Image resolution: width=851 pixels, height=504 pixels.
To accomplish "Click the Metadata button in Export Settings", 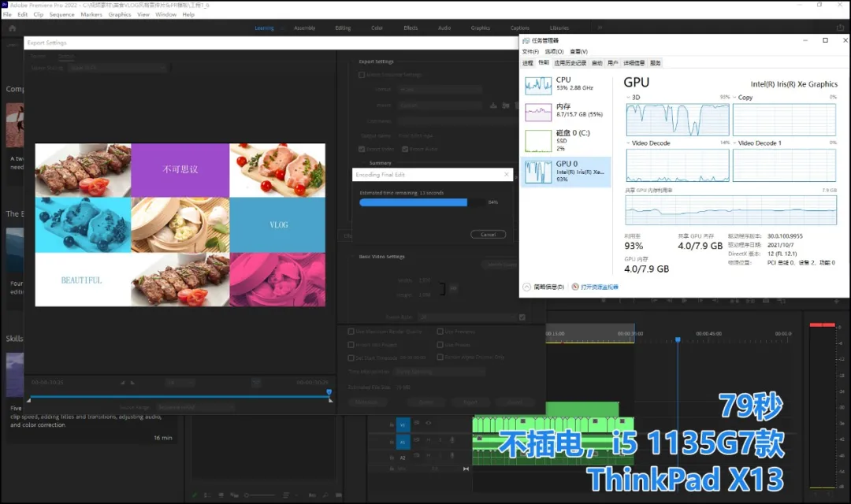I will (366, 402).
